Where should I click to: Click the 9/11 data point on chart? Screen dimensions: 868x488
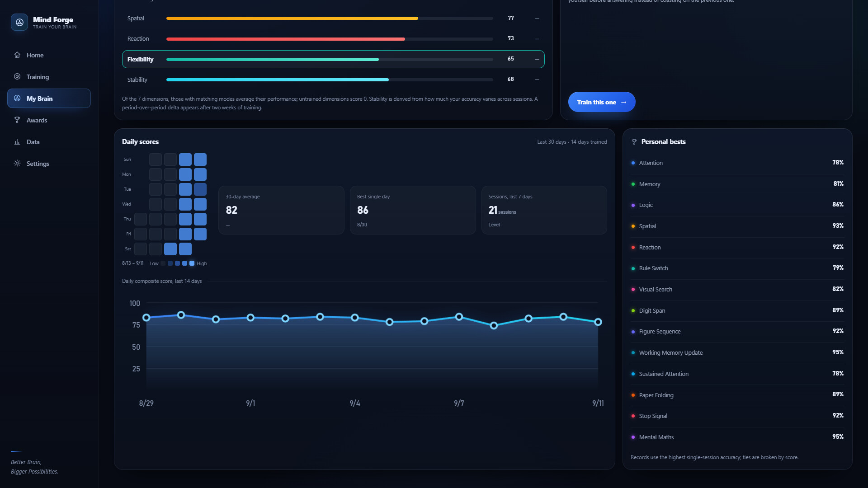[598, 322]
